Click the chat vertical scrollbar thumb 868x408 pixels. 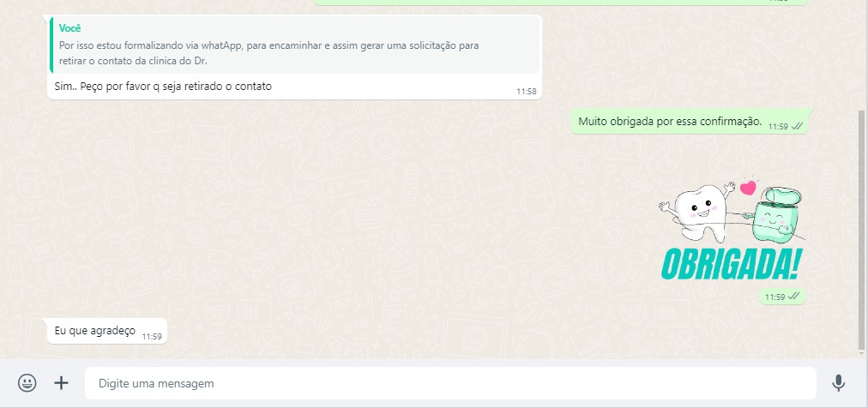(861, 230)
